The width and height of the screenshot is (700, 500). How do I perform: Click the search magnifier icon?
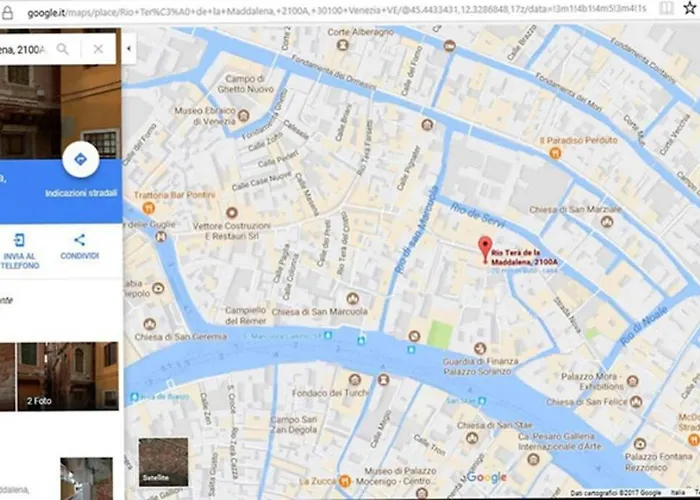tap(63, 49)
